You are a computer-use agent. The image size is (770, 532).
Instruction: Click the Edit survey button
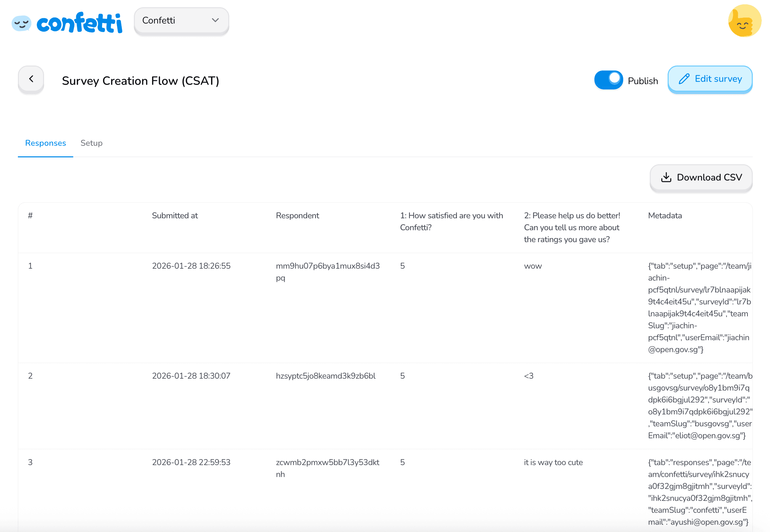[x=710, y=79]
